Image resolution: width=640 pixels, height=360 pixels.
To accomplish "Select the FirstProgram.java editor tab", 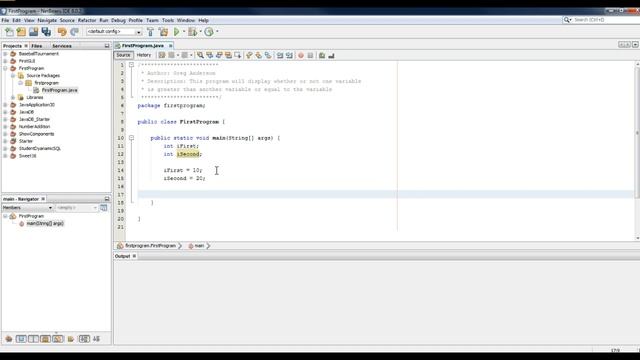I will pos(142,46).
